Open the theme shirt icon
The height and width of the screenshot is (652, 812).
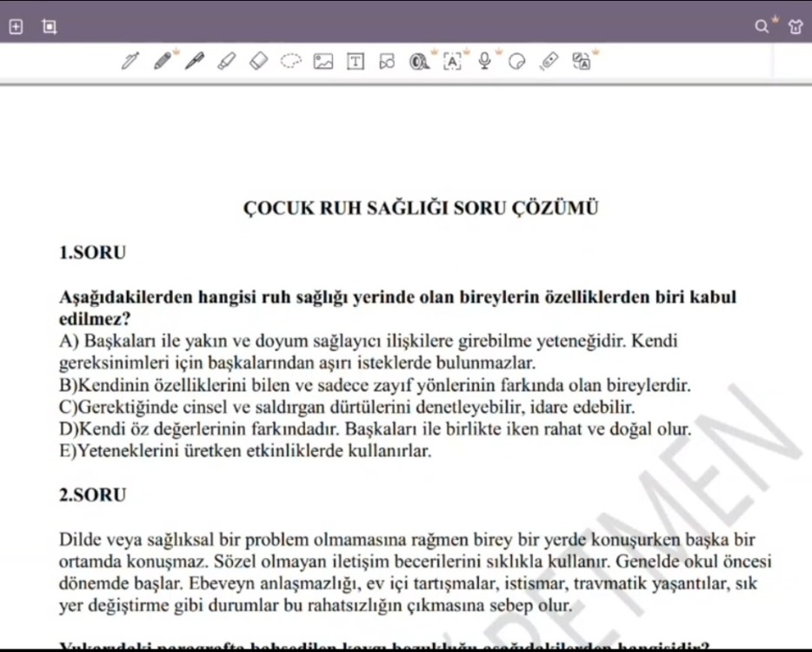coord(795,26)
